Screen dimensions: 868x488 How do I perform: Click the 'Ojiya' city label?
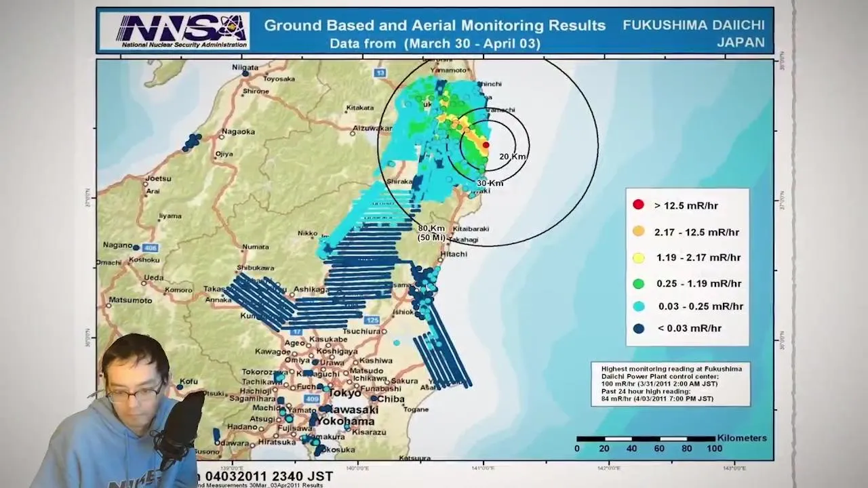coord(223,154)
